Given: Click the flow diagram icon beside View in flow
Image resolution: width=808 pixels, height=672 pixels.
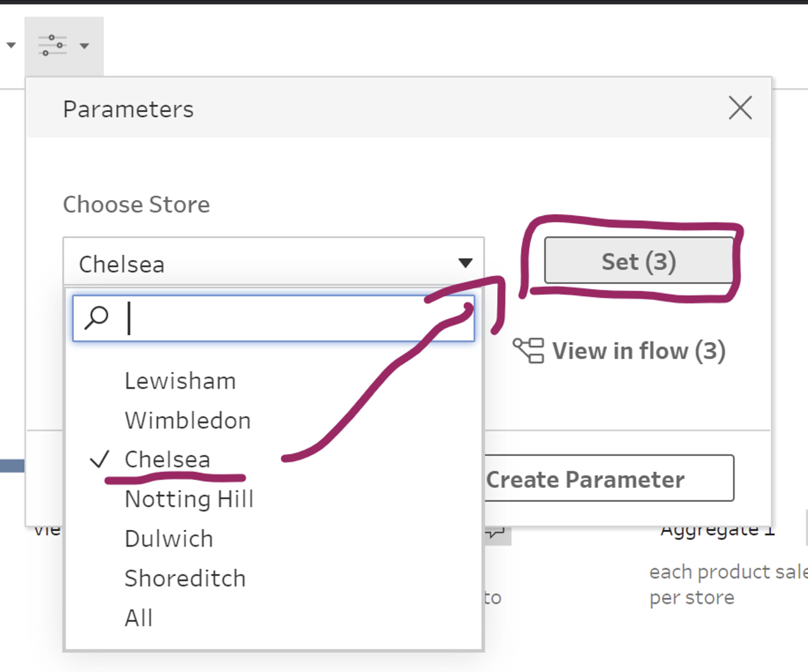Looking at the screenshot, I should point(528,350).
